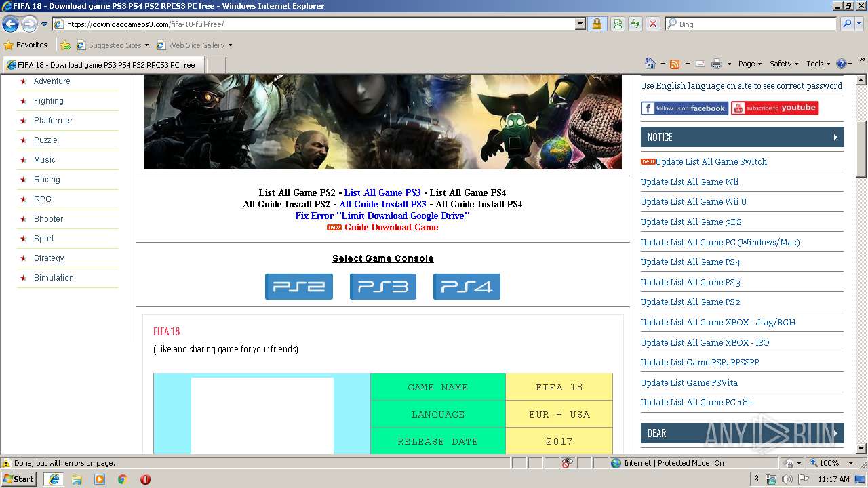Viewport: 868px width, 488px height.
Task: Open the Adventure category link
Action: click(52, 81)
